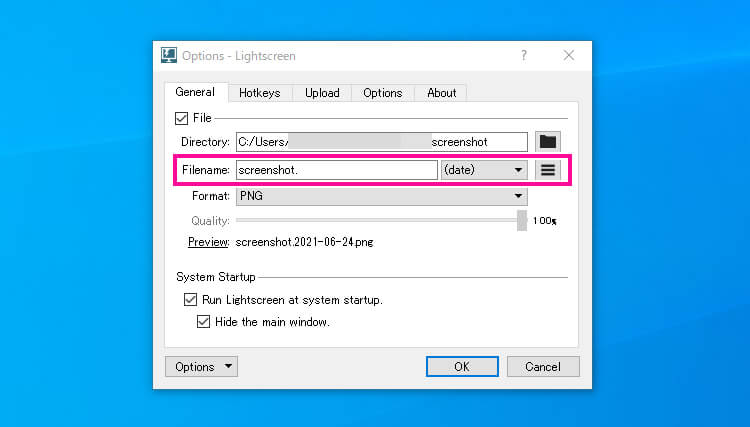Image resolution: width=750 pixels, height=427 pixels.
Task: Click the Filename text input field
Action: click(337, 170)
